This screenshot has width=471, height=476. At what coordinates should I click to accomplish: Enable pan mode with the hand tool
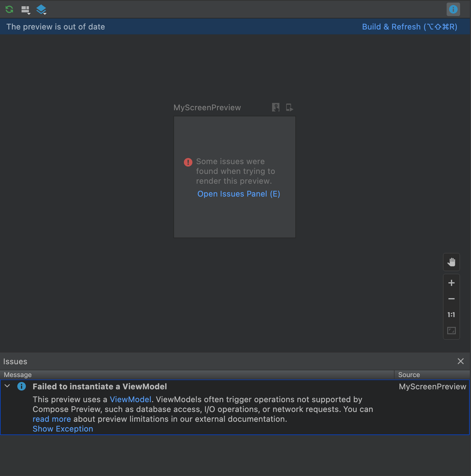click(451, 262)
